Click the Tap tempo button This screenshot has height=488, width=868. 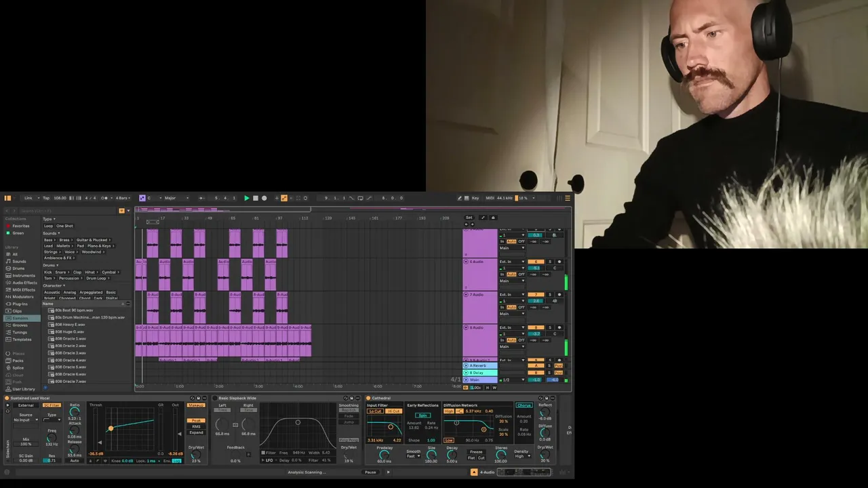46,198
